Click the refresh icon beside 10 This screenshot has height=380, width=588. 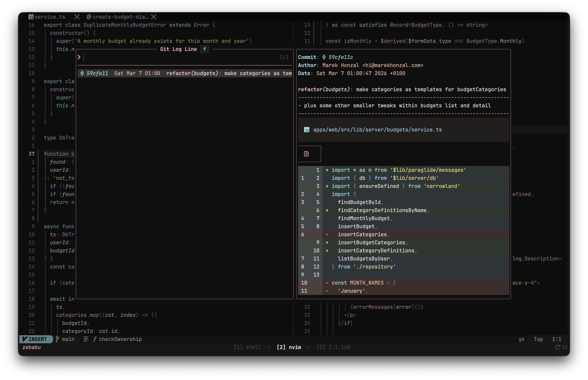coord(557,347)
